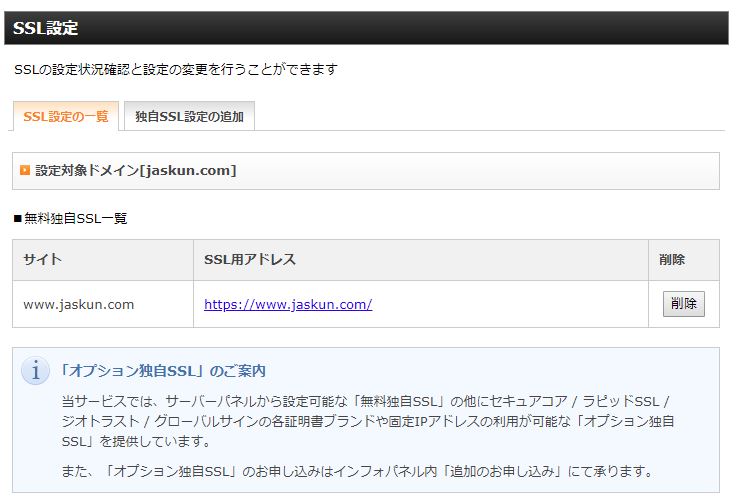Click the empty area right of the tabs

490,116
